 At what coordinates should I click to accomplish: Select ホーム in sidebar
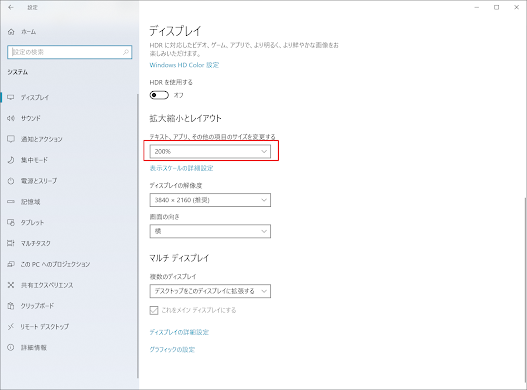(29, 32)
